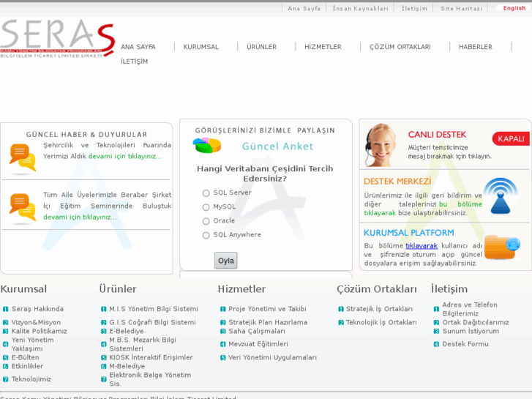Open İLETİŞİM in main navigation

click(x=135, y=61)
